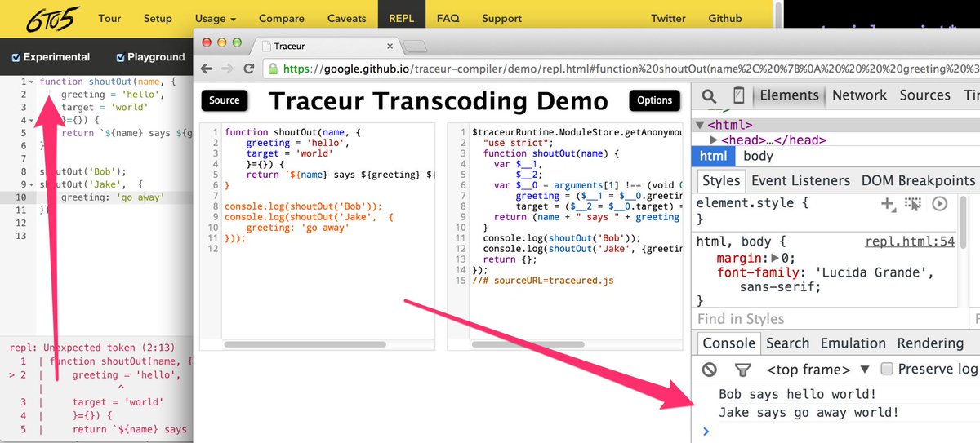The width and height of the screenshot is (980, 443).
Task: Open the Styles sidebar tab
Action: (x=721, y=180)
